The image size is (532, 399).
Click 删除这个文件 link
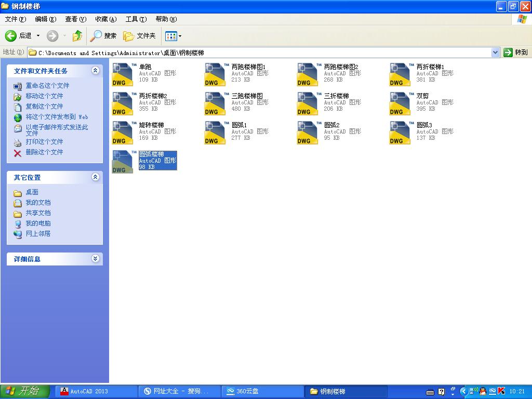(x=45, y=152)
